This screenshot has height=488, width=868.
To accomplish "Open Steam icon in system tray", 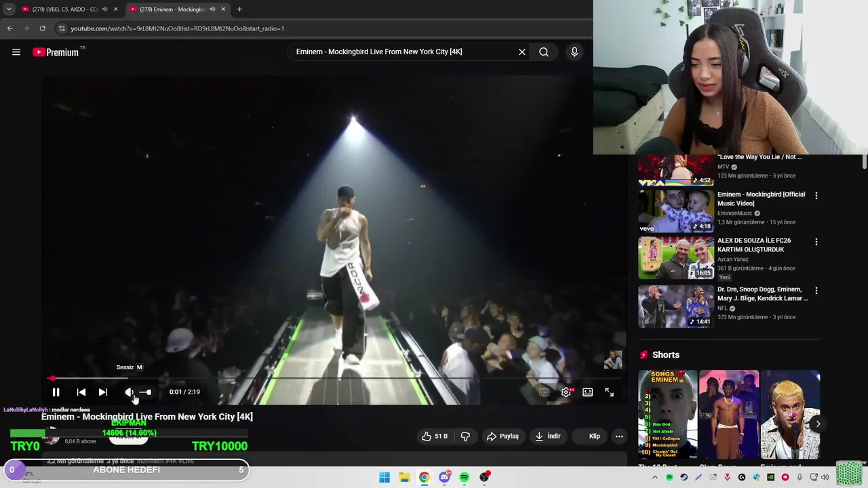I will pyautogui.click(x=684, y=477).
